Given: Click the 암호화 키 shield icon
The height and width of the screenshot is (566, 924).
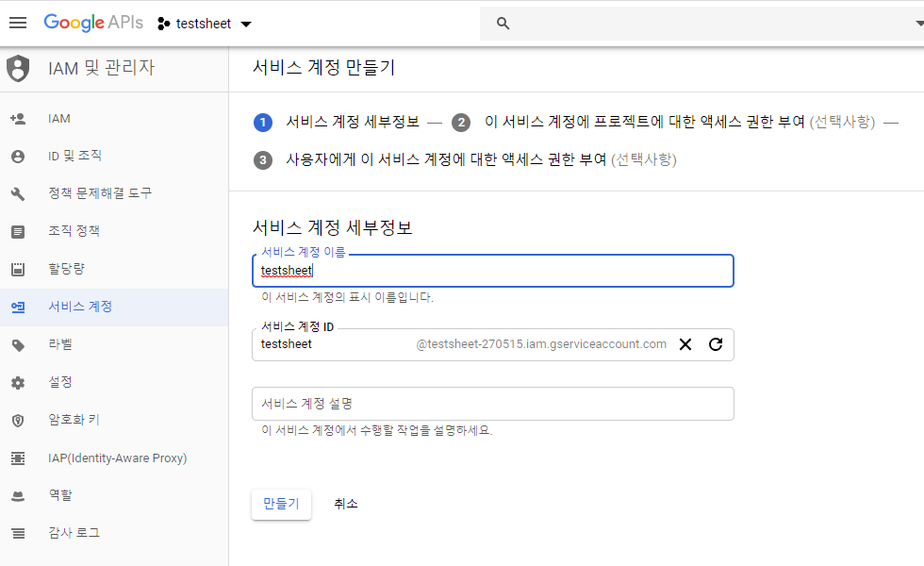Looking at the screenshot, I should coord(18,421).
